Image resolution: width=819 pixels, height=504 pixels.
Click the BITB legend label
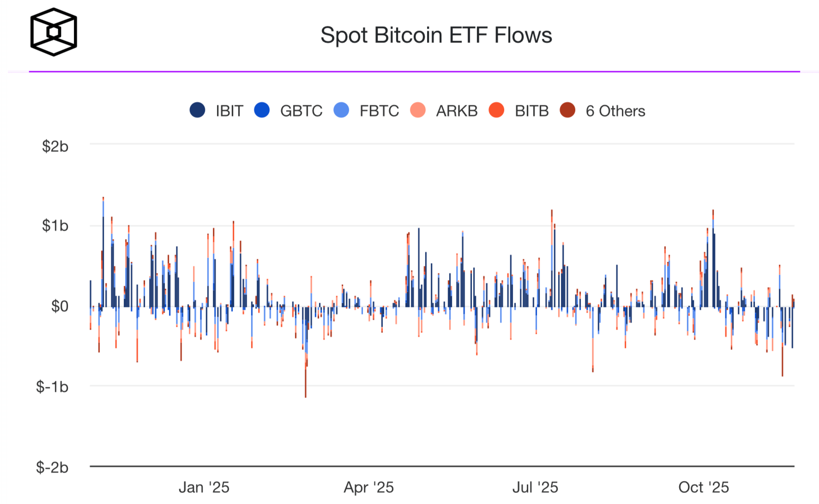tap(531, 111)
